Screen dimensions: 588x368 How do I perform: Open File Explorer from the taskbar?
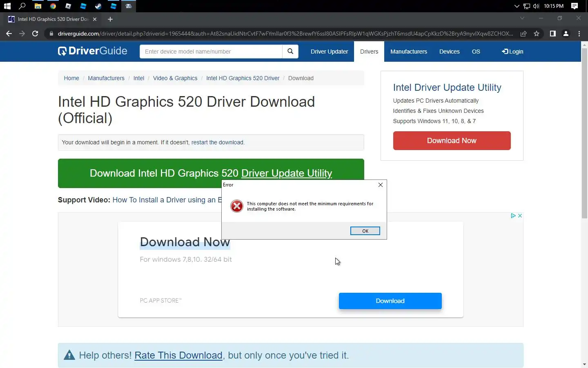pos(38,6)
